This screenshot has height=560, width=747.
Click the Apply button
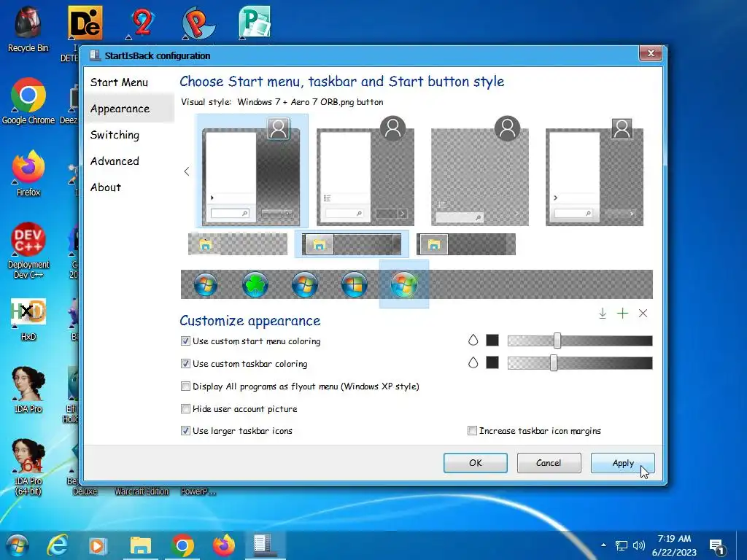623,463
